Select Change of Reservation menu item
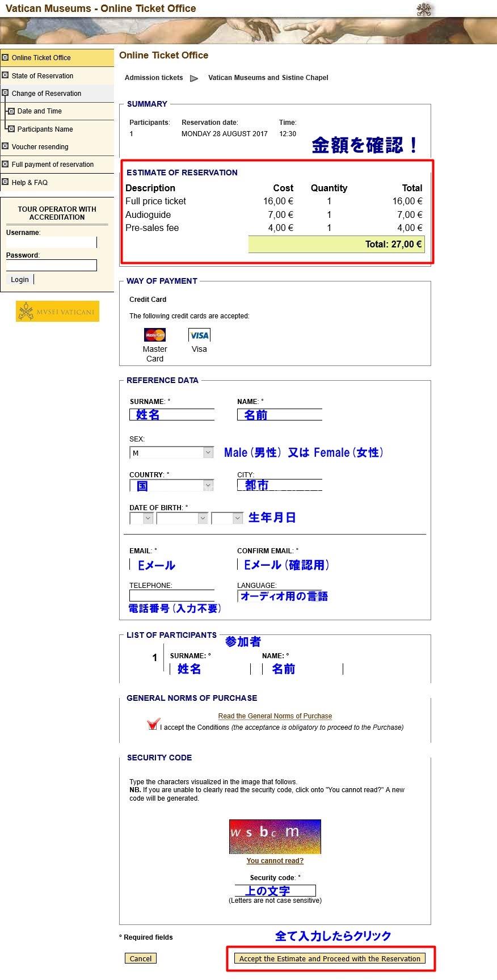 pos(47,94)
